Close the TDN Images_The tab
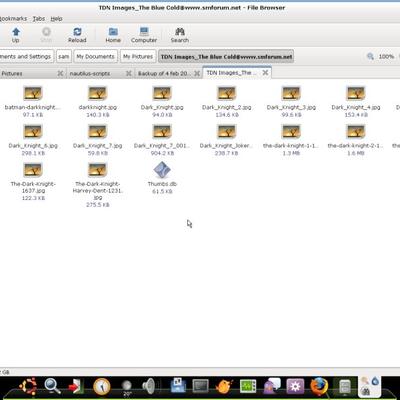 coord(265,72)
